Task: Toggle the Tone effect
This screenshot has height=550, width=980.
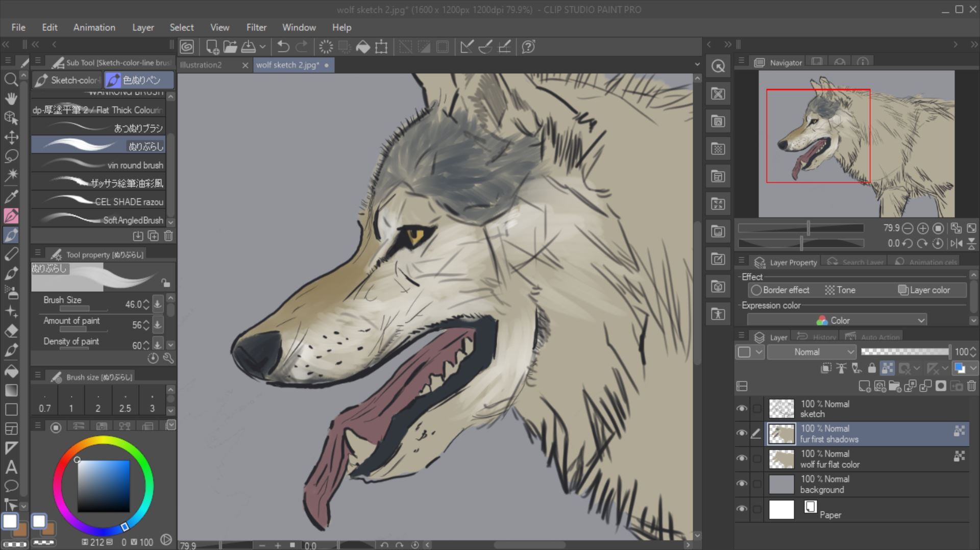Action: coord(840,290)
